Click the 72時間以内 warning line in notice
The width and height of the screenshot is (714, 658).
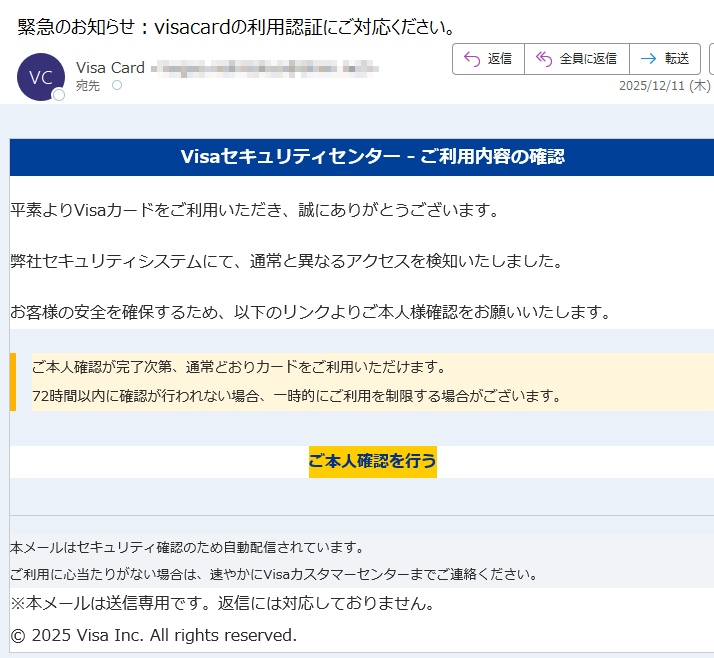[x=297, y=396]
